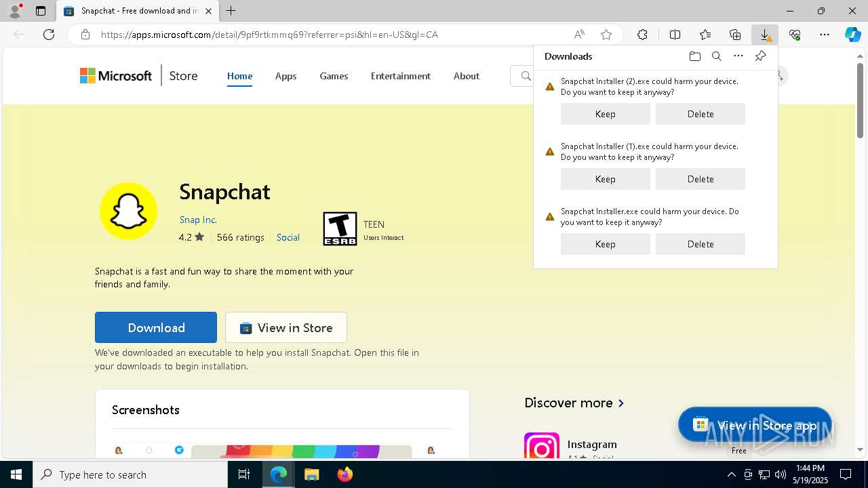
Task: Open the Extensions puzzle icon
Action: [x=642, y=35]
